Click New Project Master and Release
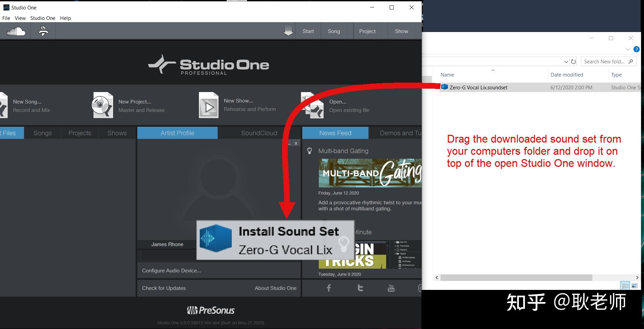This screenshot has width=644, height=329. pos(141,106)
